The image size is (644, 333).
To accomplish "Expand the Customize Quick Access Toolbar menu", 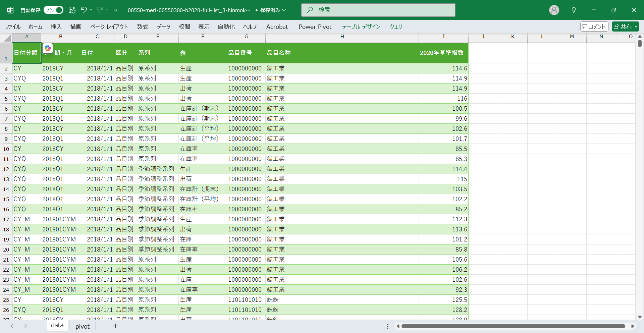I will tap(116, 10).
